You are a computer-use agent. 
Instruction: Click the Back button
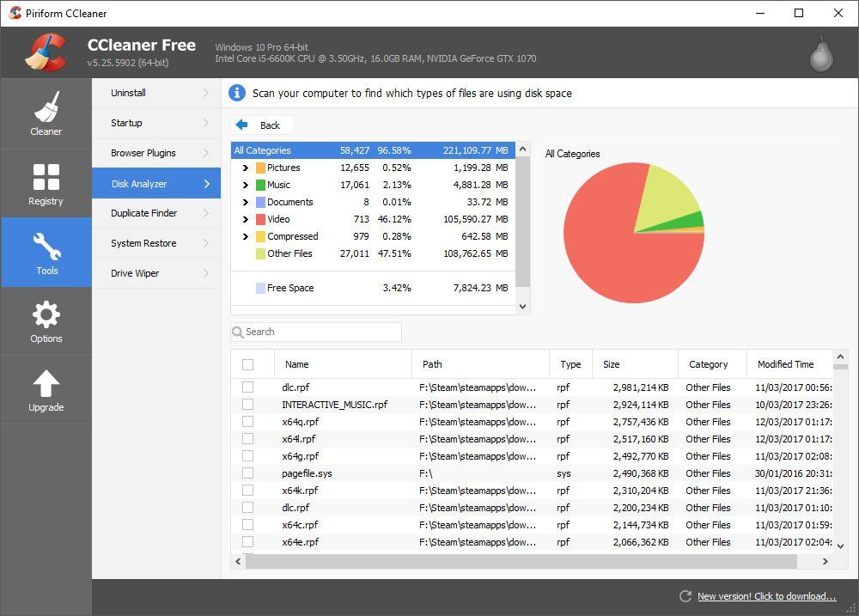(x=262, y=125)
